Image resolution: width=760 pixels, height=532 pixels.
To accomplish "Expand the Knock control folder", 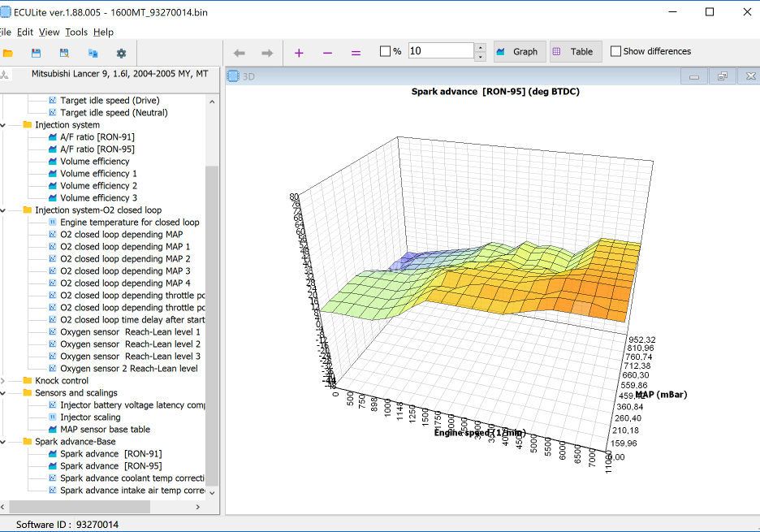I will point(3,380).
